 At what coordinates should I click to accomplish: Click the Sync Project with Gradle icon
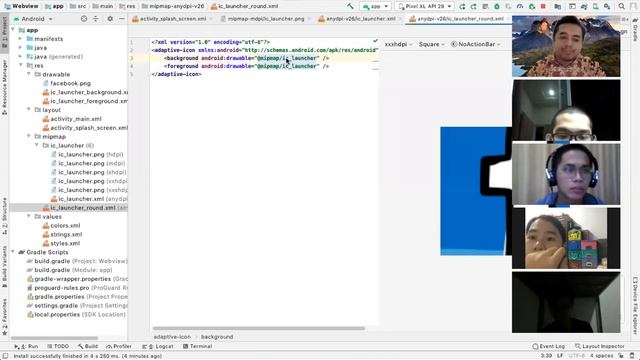coord(584,7)
